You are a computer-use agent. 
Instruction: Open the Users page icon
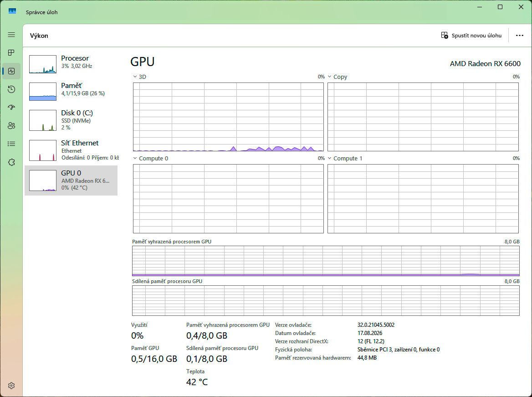tap(11, 126)
